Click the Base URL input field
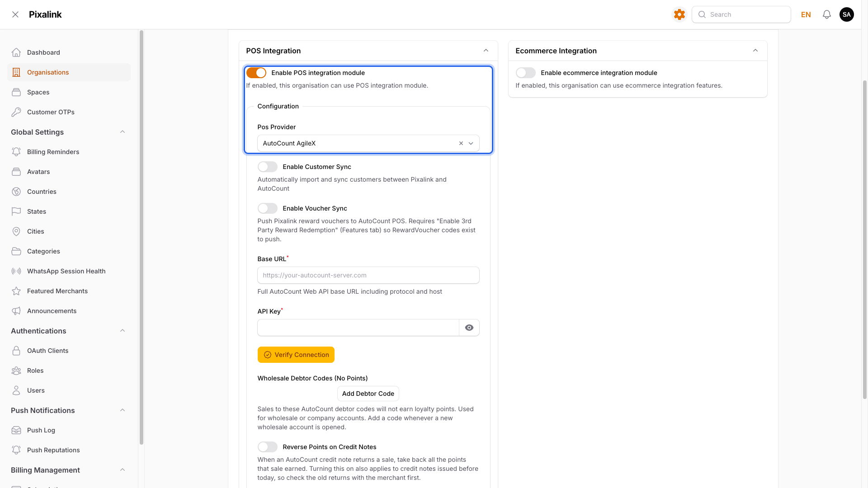Viewport: 868px width, 488px height. [368, 275]
